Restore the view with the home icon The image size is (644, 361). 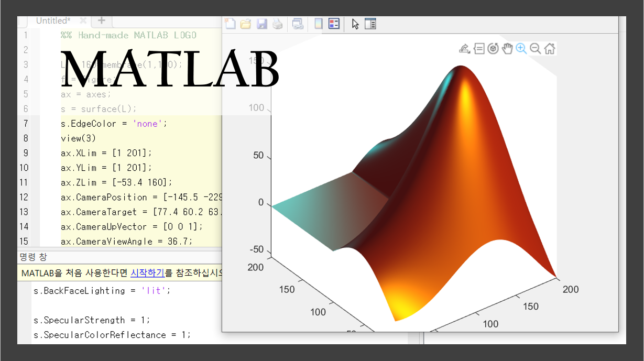coord(550,49)
